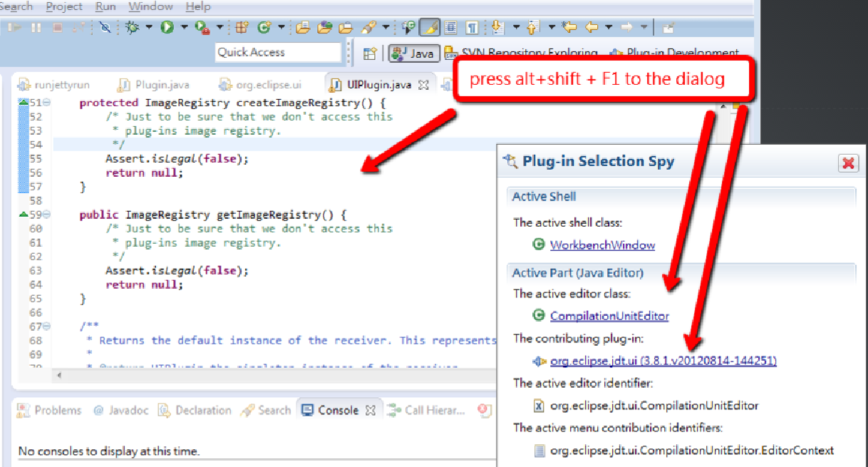
Task: Open the Run menu
Action: [x=105, y=6]
